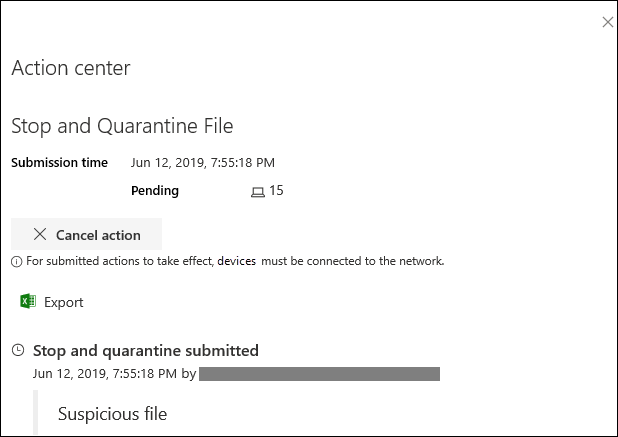Click the X icon beside Cancel action
The image size is (618, 437).
pyautogui.click(x=40, y=235)
